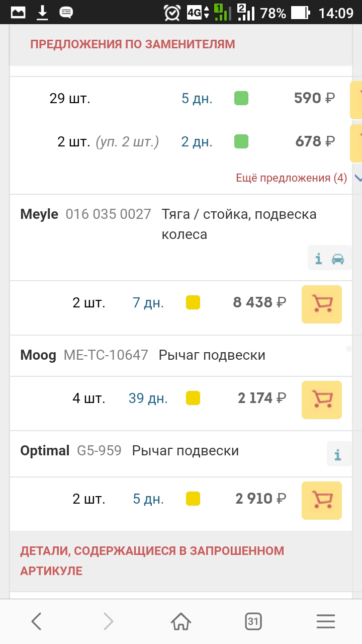Click '39 дн.' delivery time for Moog
Viewport: 362px width, 644px height.
[x=148, y=398]
